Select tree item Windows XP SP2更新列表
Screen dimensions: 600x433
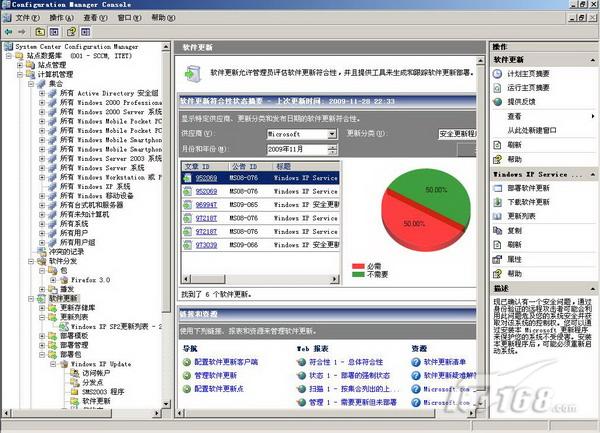[x=116, y=327]
